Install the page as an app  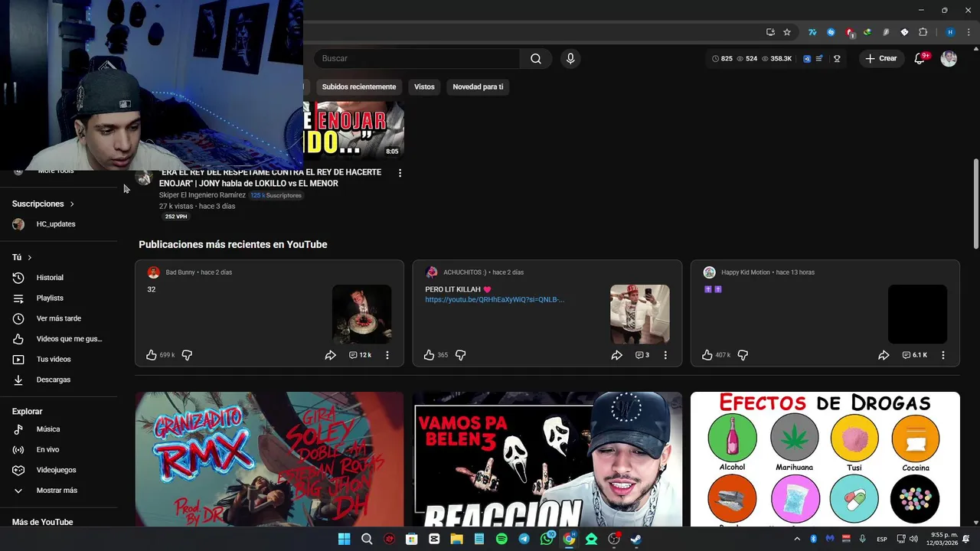(x=770, y=32)
